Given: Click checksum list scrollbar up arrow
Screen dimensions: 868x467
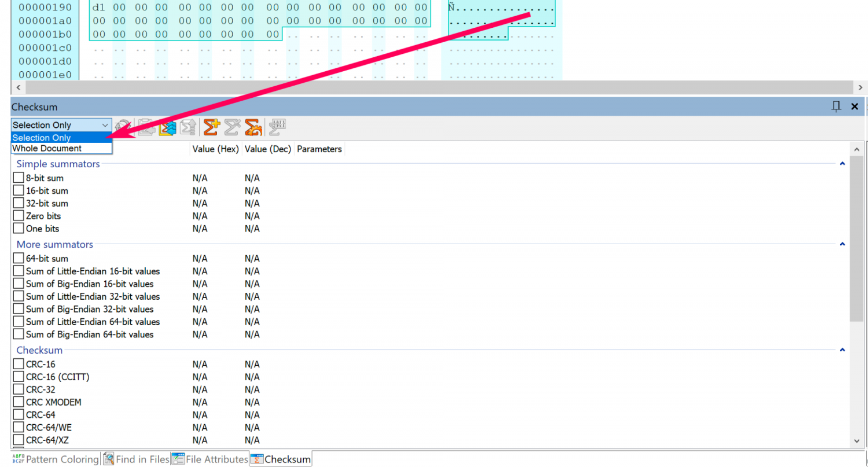Looking at the screenshot, I should (857, 149).
